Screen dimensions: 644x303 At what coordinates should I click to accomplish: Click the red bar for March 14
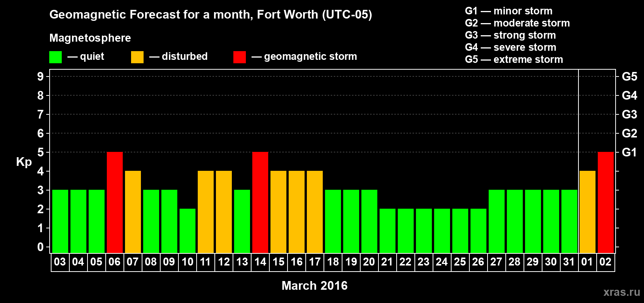point(260,202)
